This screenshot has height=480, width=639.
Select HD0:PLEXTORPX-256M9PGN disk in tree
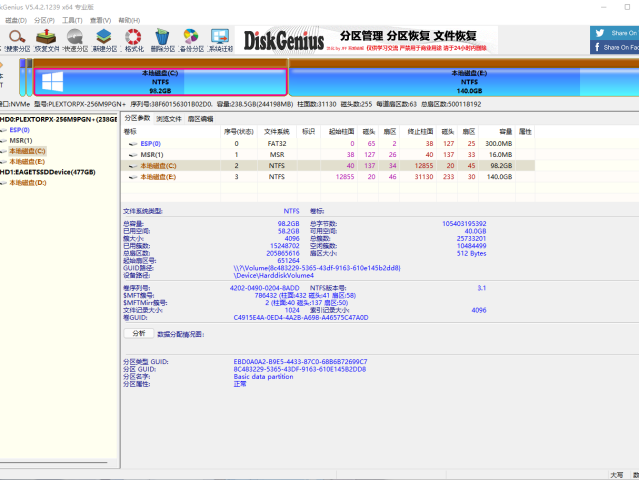click(59, 119)
